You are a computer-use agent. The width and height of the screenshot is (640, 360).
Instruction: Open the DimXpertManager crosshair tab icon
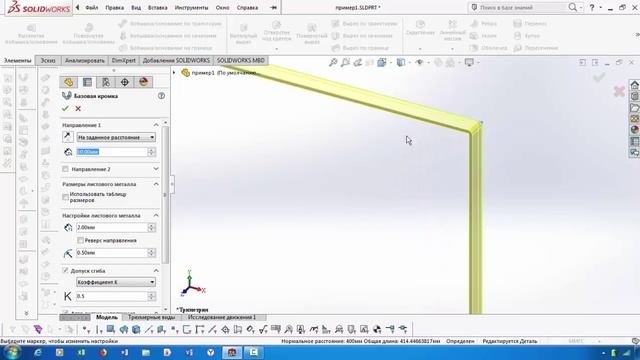pos(124,82)
